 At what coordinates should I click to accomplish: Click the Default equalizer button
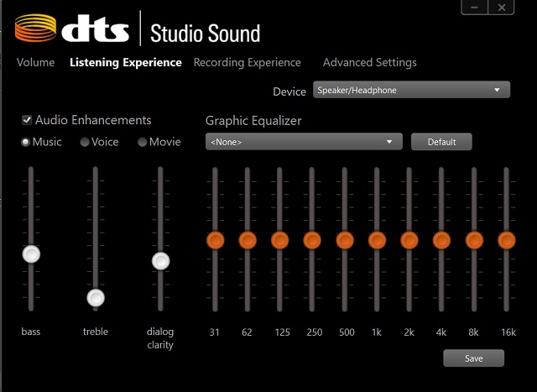[x=441, y=142]
